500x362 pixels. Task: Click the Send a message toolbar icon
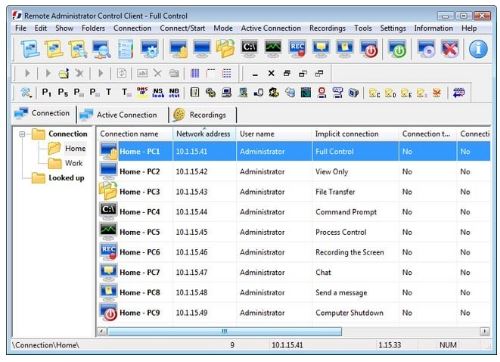[344, 49]
